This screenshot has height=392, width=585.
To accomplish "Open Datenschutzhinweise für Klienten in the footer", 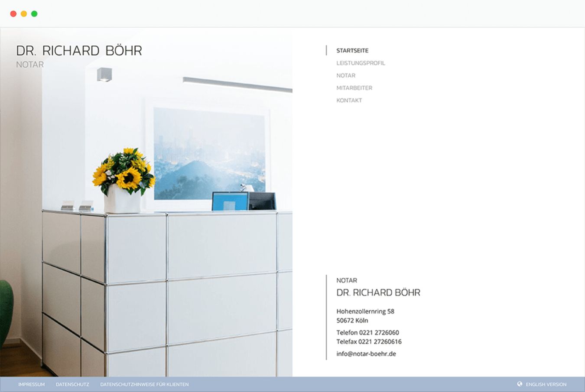I will tap(144, 385).
